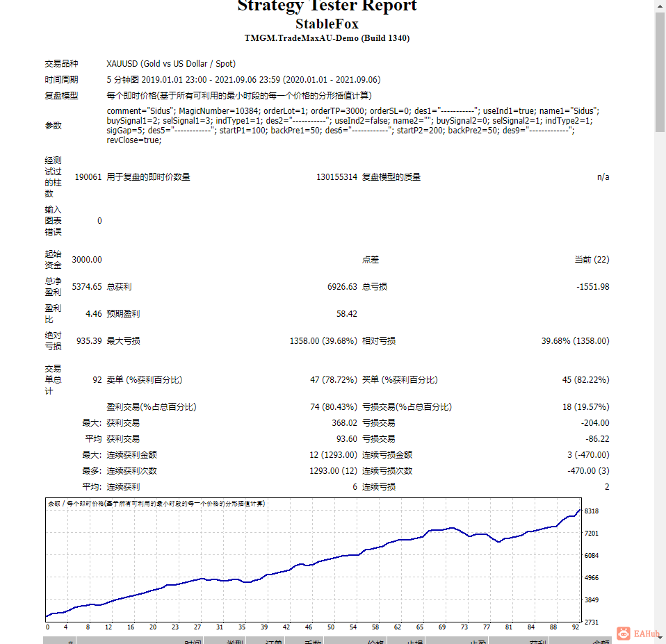Screen dimensions: 666x644
Task: Click the profit trades value 74 (80.43%)
Action: point(334,407)
